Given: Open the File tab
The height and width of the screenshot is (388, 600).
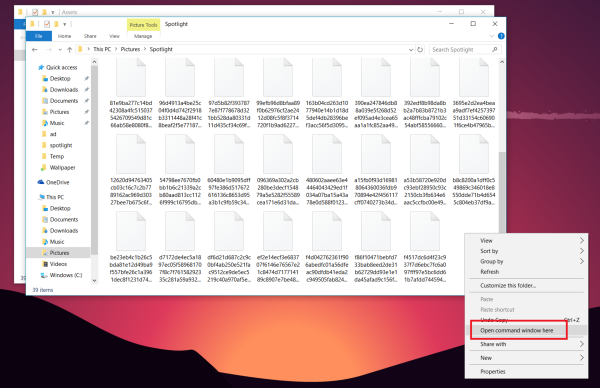Looking at the screenshot, I should [x=39, y=36].
